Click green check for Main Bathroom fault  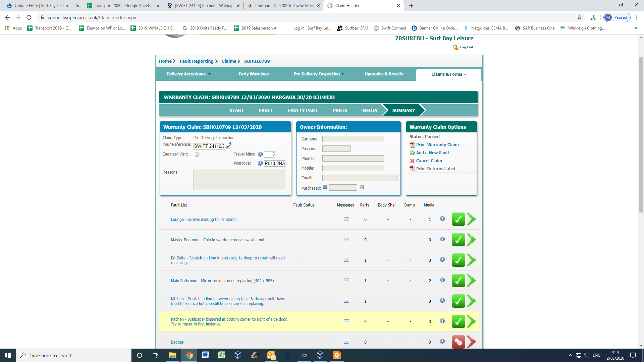[458, 281]
